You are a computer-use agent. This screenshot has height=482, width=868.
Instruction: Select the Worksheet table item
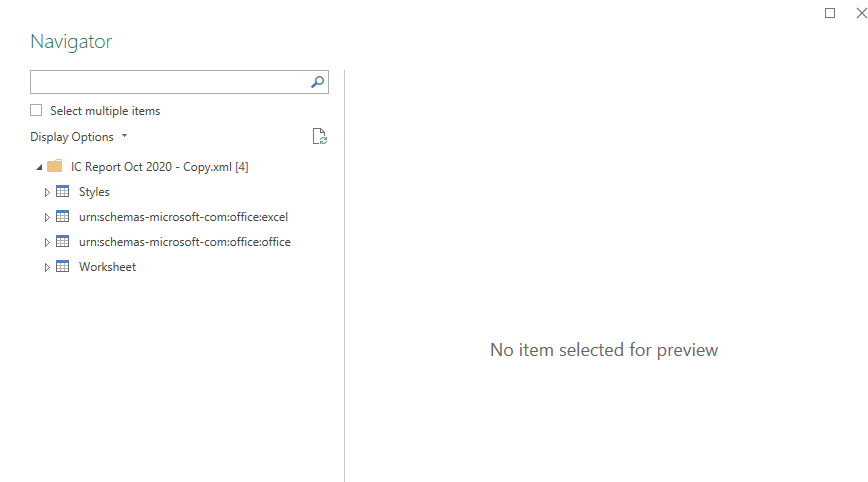(x=107, y=267)
